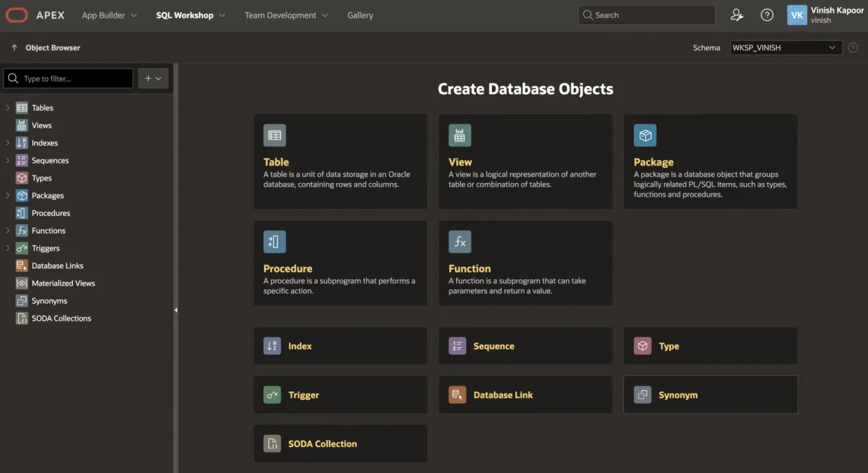The image size is (868, 473).
Task: Create a new SODA Collection
Action: point(340,444)
